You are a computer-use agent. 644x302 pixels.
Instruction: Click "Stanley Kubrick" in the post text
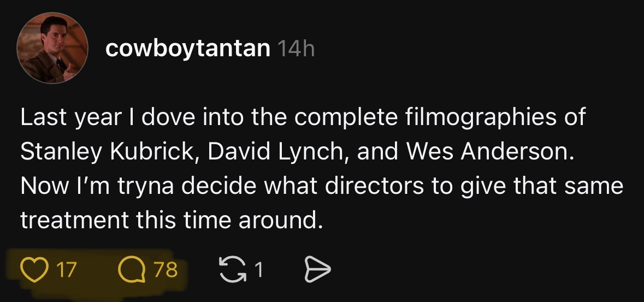[105, 152]
